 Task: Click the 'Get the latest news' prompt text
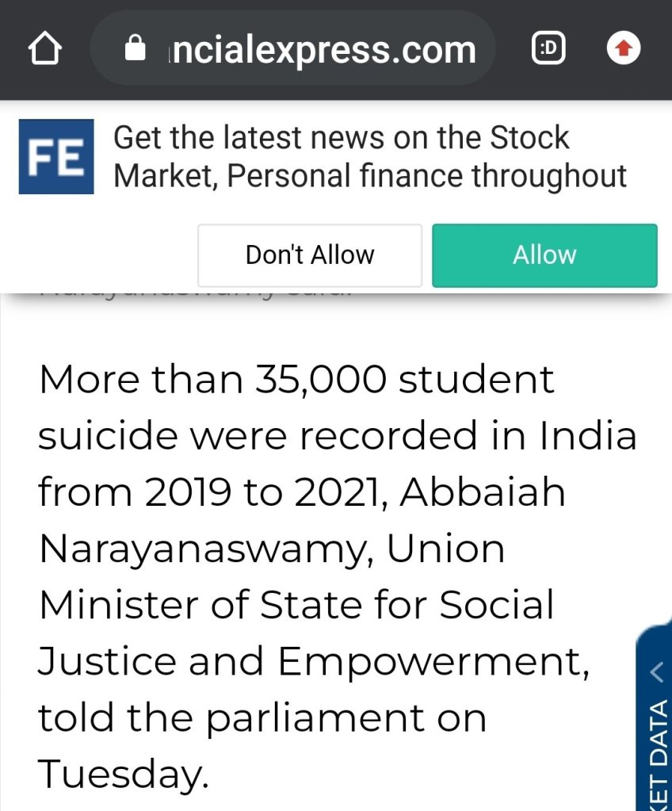click(x=341, y=138)
